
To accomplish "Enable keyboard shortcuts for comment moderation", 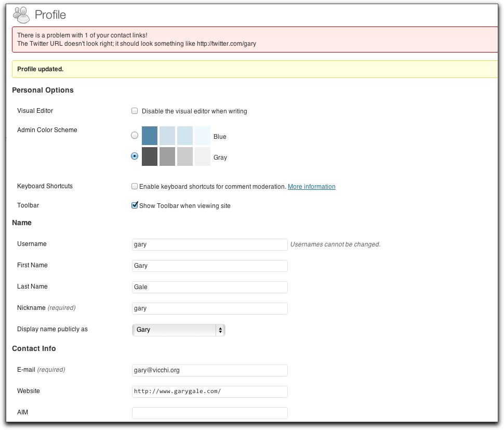I will [x=135, y=186].
